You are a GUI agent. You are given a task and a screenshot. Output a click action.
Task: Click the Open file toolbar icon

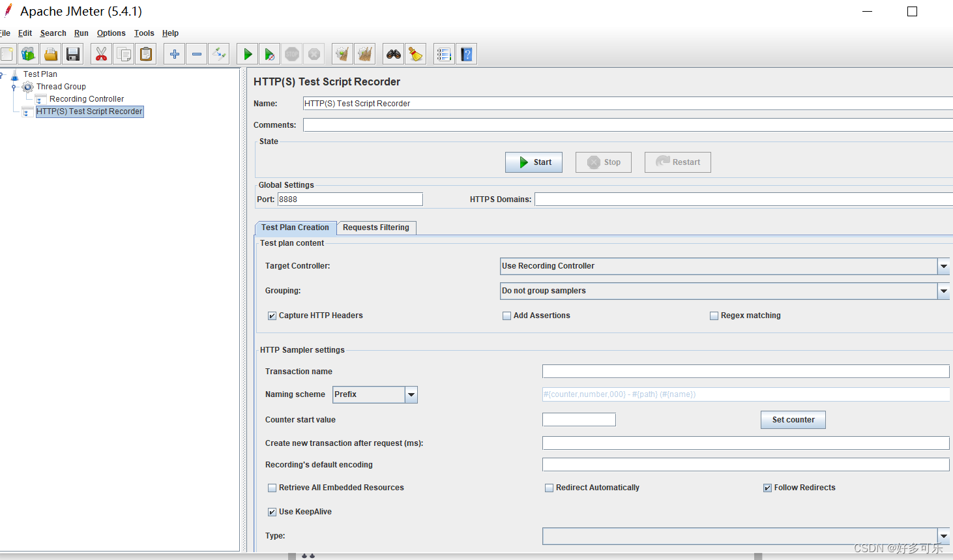click(x=51, y=54)
